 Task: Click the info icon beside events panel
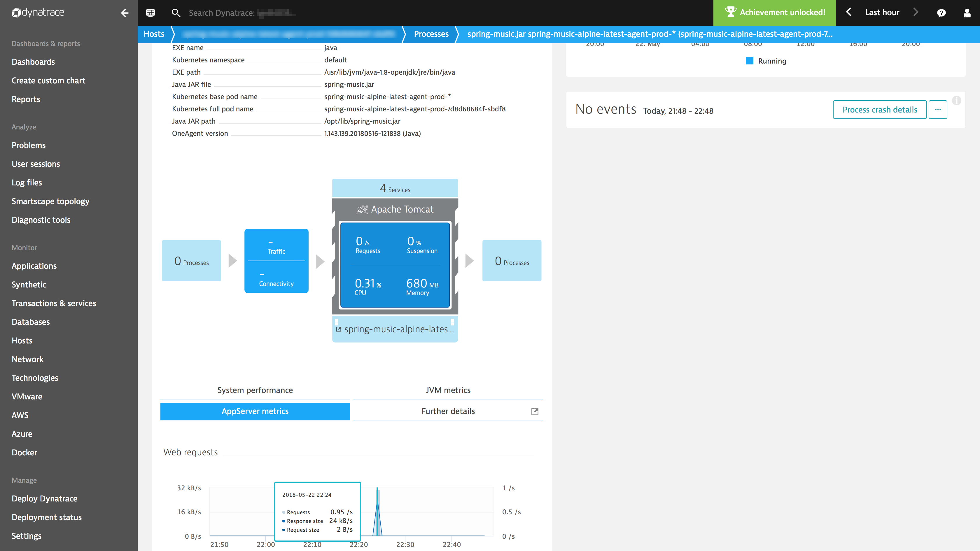click(956, 100)
